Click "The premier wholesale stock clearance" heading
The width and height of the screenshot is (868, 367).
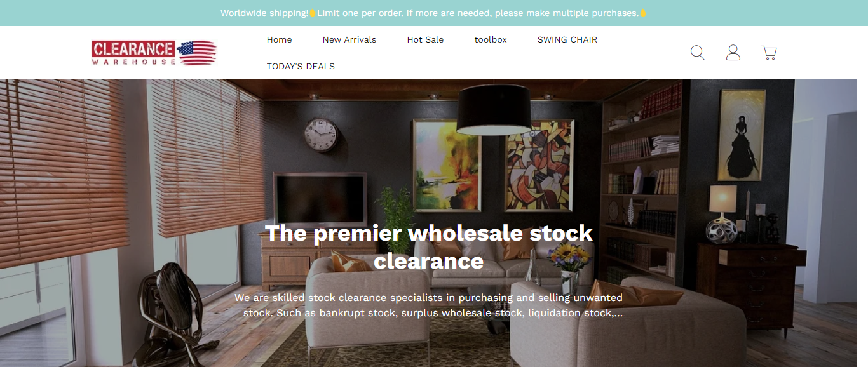[429, 247]
